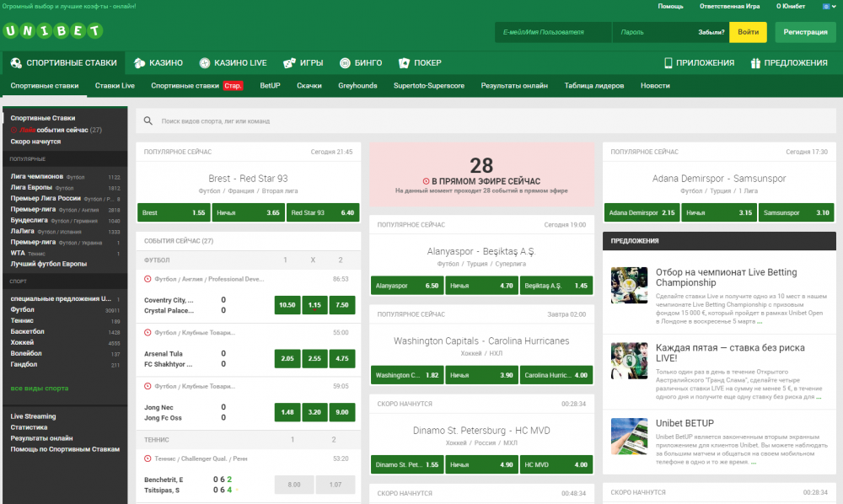Open Новости tab
843x504 pixels.
point(655,85)
